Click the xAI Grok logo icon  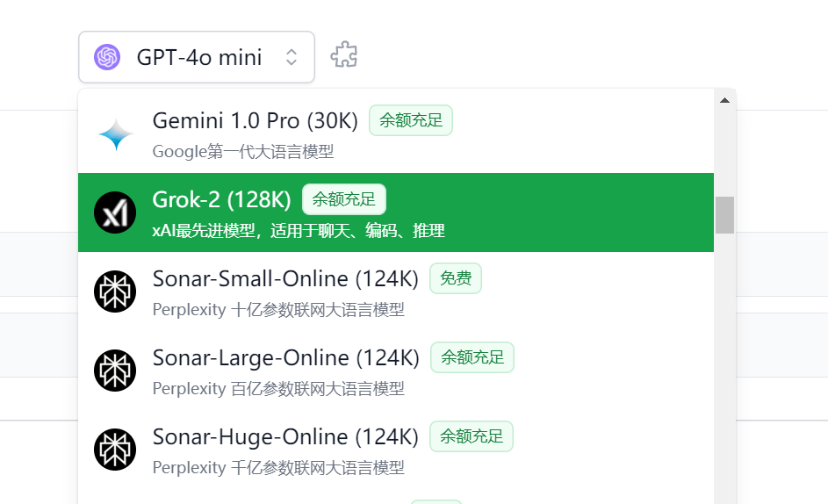click(115, 212)
